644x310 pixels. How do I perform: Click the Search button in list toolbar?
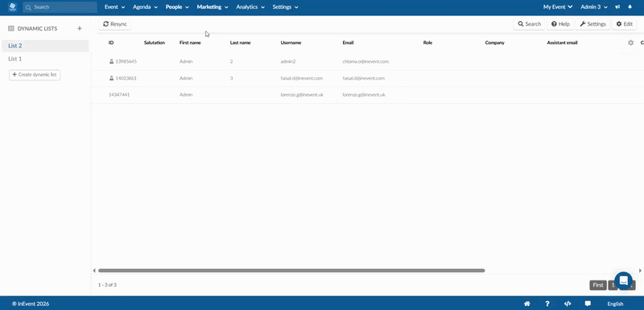529,24
